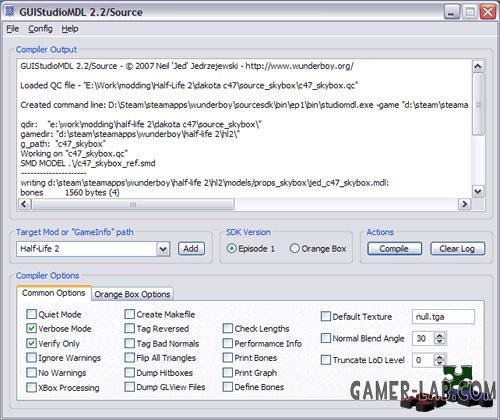Open the Config menu

pyautogui.click(x=40, y=29)
